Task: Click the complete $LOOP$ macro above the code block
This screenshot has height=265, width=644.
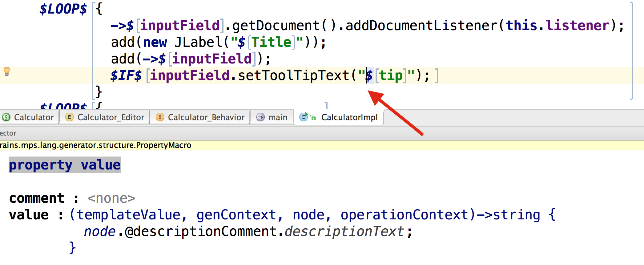Action: pyautogui.click(x=63, y=9)
